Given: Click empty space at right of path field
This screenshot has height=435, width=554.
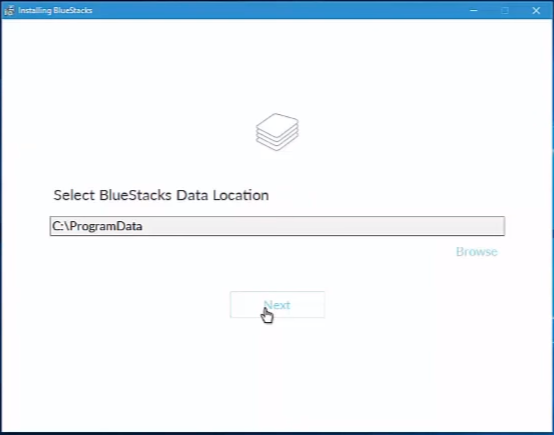Looking at the screenshot, I should (x=353, y=226).
